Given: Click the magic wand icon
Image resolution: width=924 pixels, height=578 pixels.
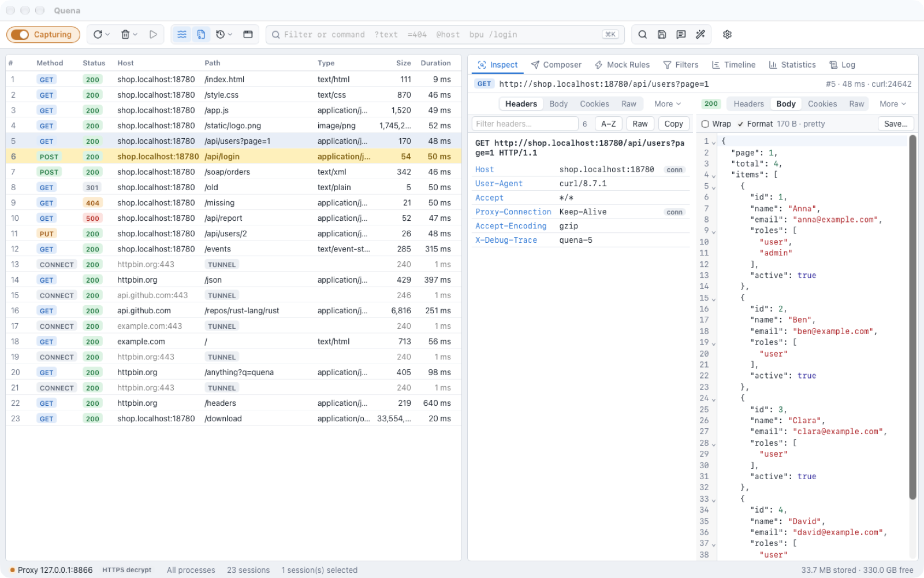Looking at the screenshot, I should 701,35.
